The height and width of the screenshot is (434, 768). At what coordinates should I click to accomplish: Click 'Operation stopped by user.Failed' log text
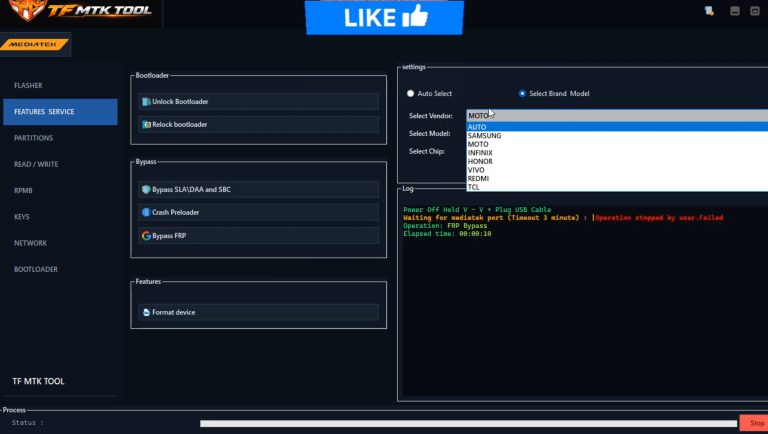click(659, 217)
